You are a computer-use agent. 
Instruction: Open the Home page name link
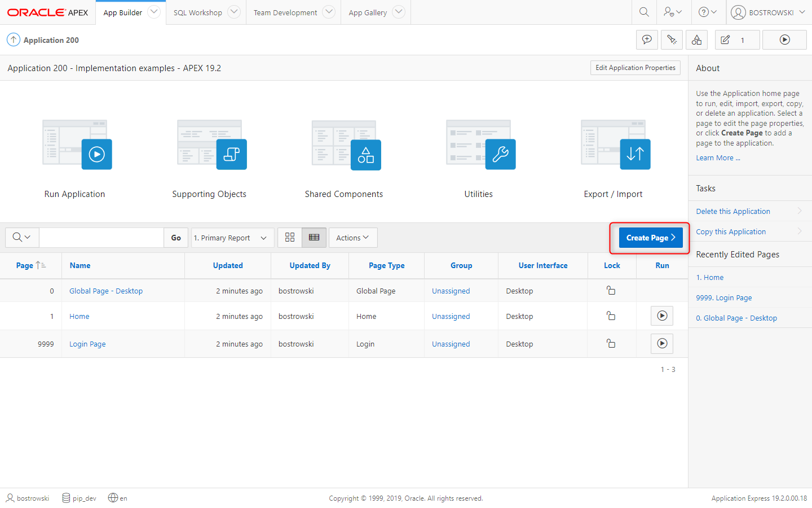80,316
